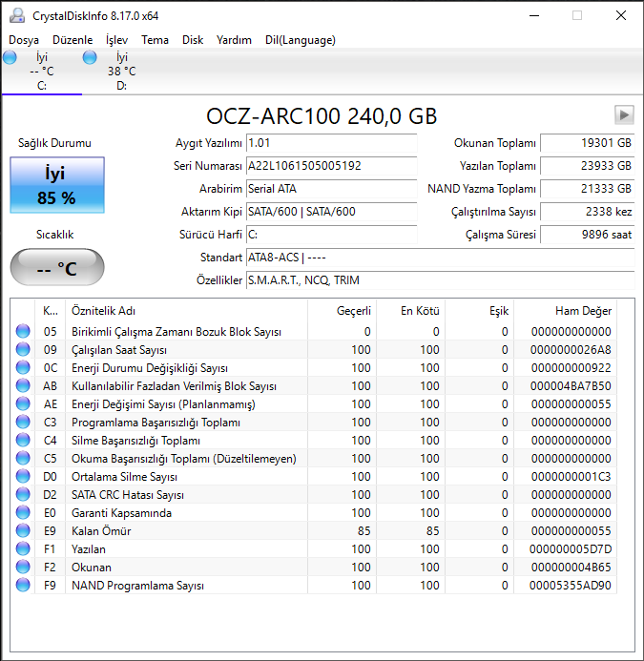Click Okunan Toplamı value 19301 GB
644x661 pixels.
(587, 143)
